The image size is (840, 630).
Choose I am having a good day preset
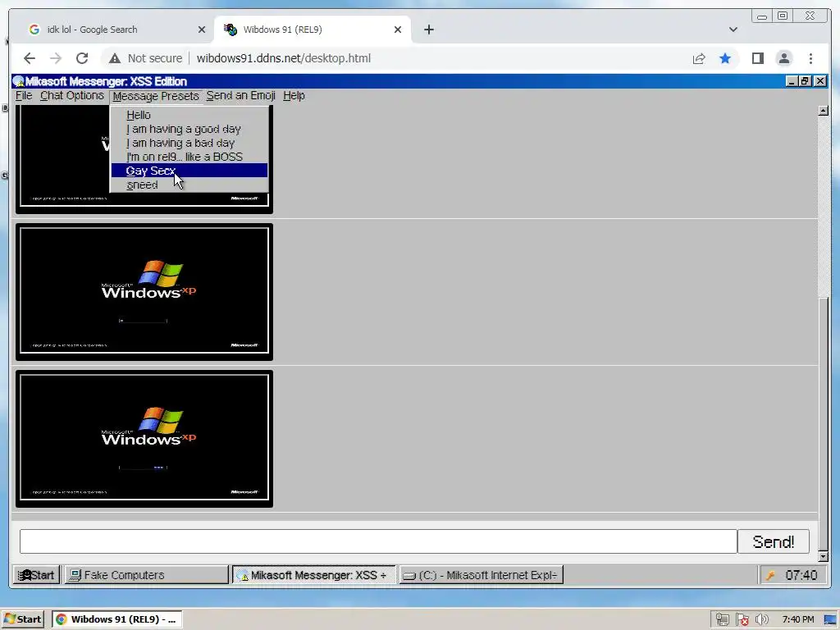189,129
